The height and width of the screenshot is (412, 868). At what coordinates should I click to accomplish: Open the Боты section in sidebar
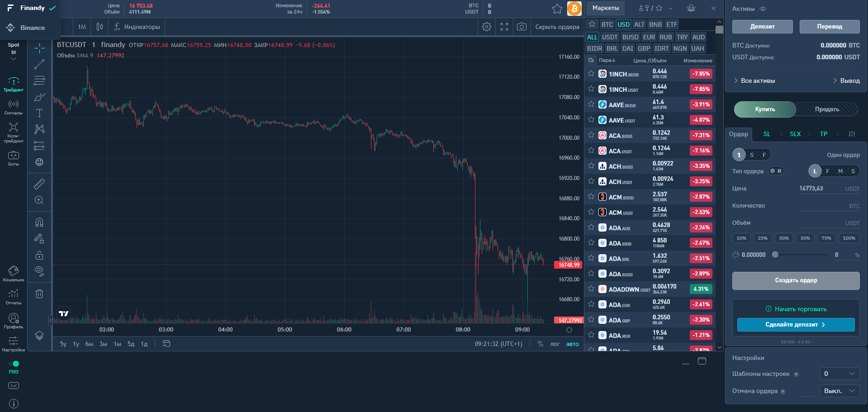point(14,159)
